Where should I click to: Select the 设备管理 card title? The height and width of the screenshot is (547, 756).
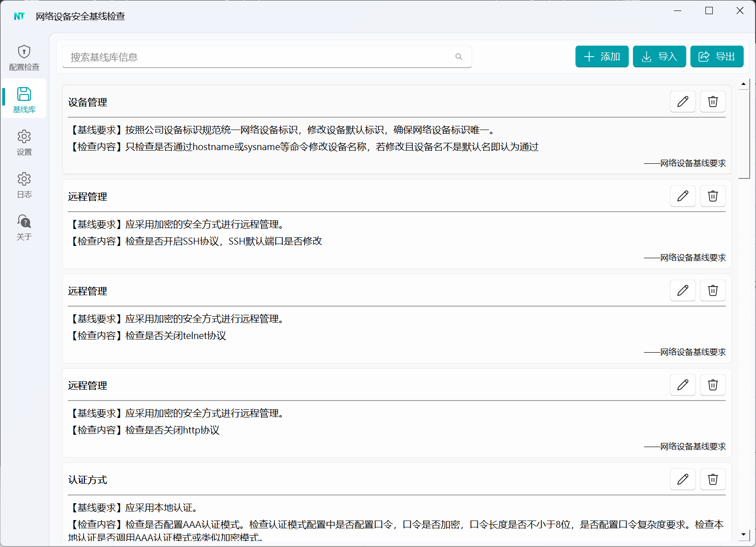click(x=88, y=102)
